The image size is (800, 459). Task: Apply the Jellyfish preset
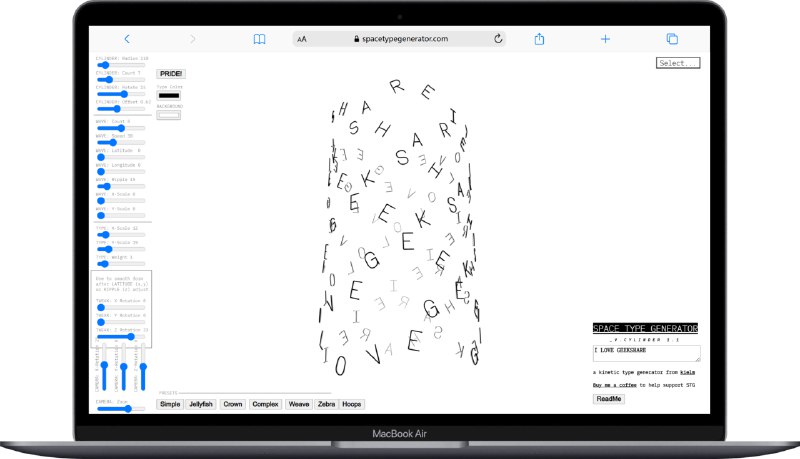(203, 404)
